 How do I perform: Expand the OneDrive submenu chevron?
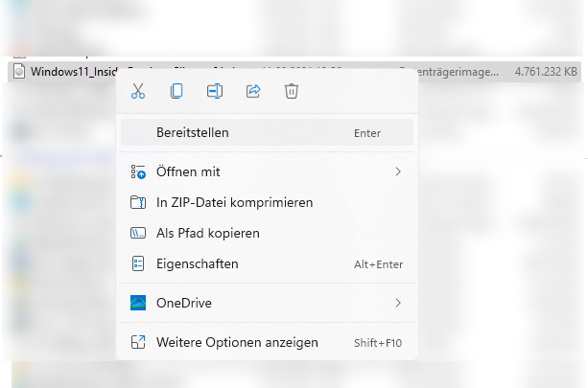[x=397, y=304]
